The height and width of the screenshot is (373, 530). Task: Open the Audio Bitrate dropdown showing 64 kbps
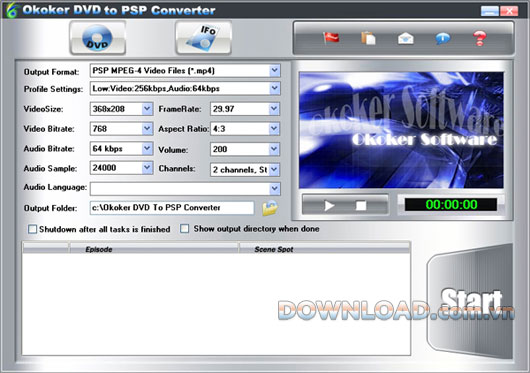(x=147, y=149)
